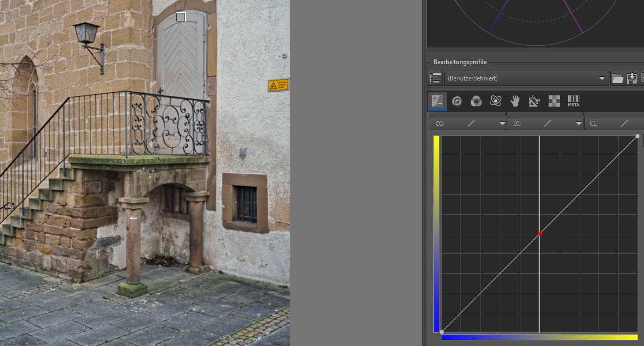Select the Advanced tools atom icon
Image resolution: width=644 pixels, height=346 pixels.
coord(495,101)
